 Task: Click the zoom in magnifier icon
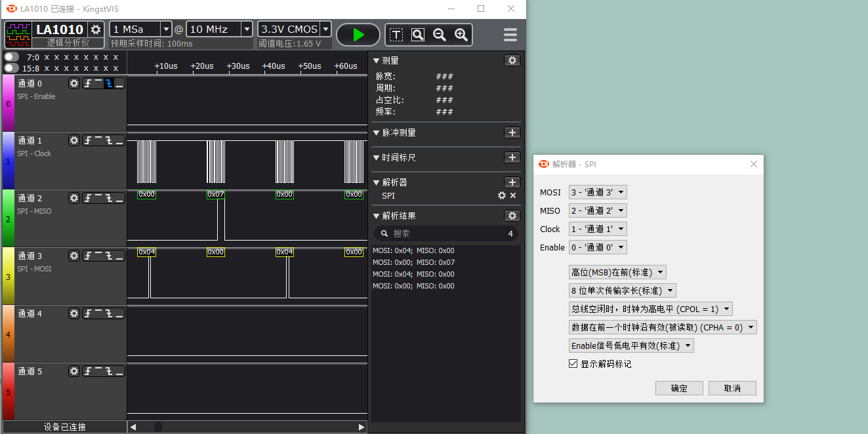[461, 34]
